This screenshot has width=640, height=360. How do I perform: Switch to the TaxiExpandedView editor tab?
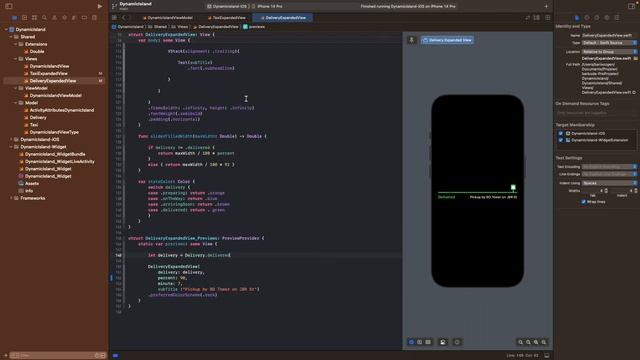227,18
